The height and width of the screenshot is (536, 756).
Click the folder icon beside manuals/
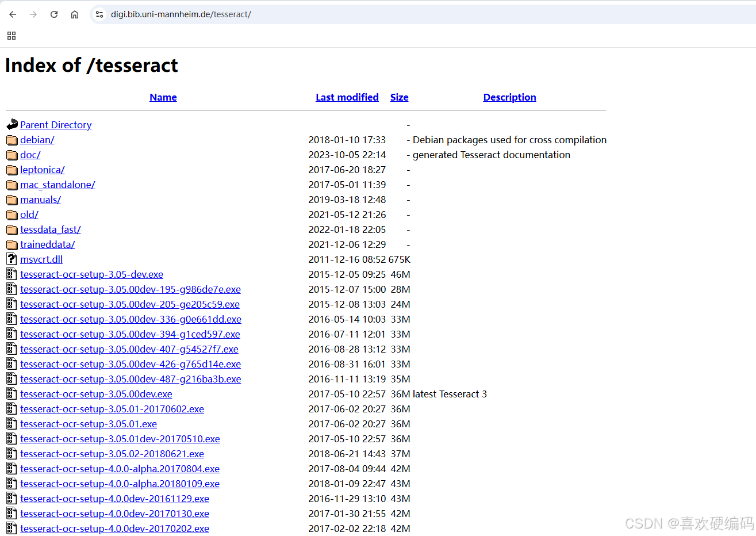pyautogui.click(x=12, y=200)
